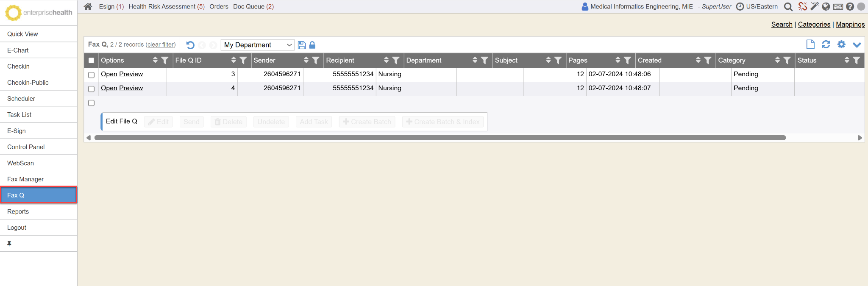Click Preview link for first fax
The height and width of the screenshot is (286, 868).
point(131,74)
